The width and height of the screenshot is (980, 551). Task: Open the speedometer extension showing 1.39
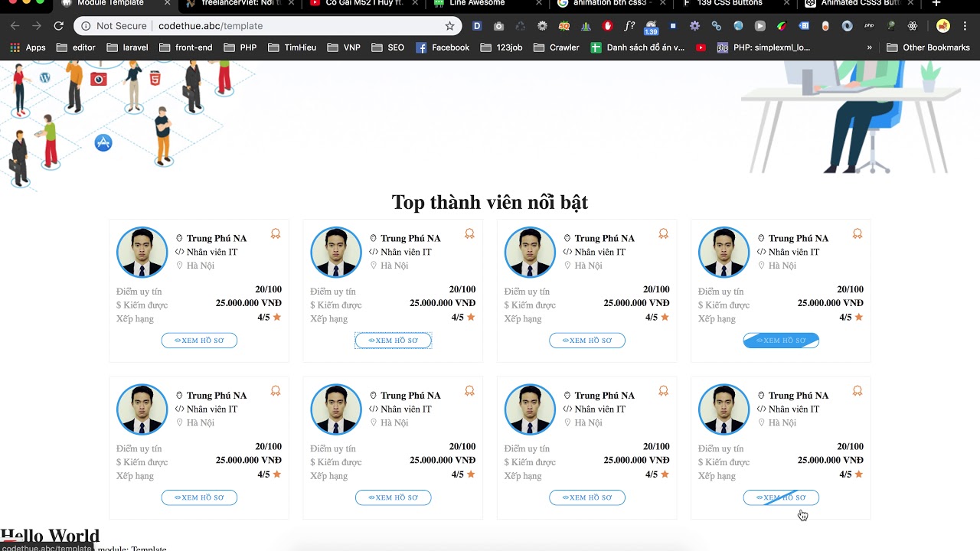pyautogui.click(x=651, y=28)
